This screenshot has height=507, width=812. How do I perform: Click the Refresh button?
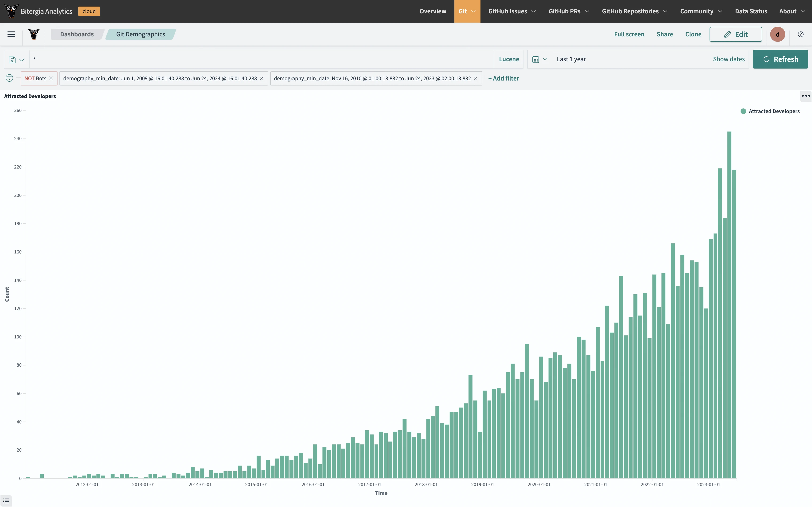tap(781, 59)
